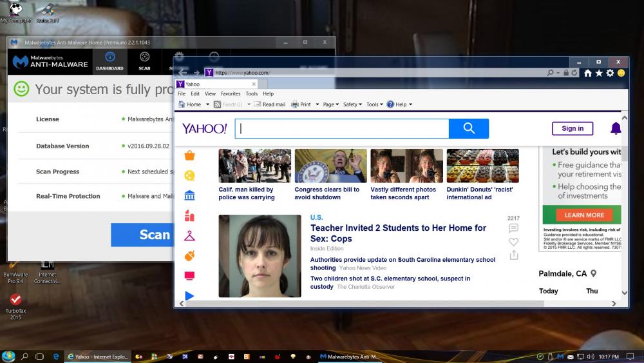This screenshot has height=363, width=644.
Task: Open the Action Center notifications icon
Action: pos(630,357)
